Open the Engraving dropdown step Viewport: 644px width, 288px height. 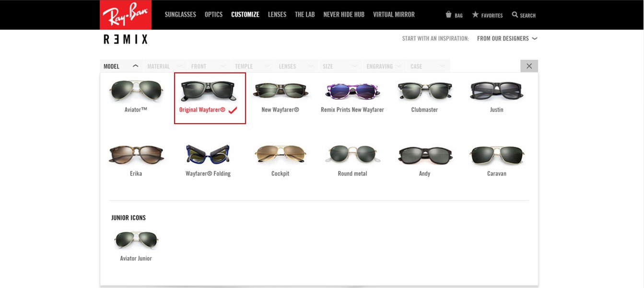385,66
